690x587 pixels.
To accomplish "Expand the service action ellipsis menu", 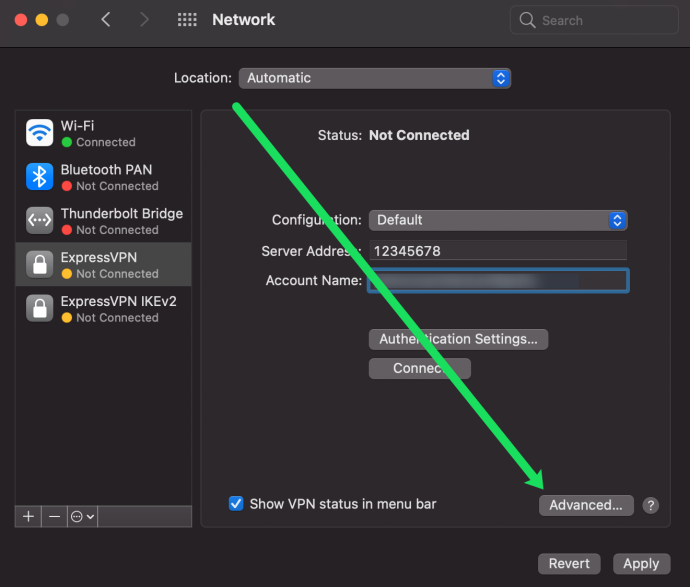I will (x=83, y=516).
